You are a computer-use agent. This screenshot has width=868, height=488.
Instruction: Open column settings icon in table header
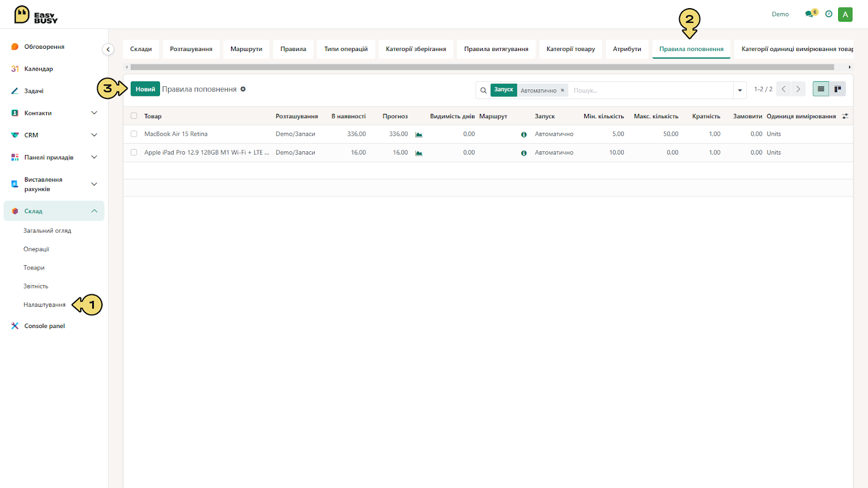(x=845, y=116)
